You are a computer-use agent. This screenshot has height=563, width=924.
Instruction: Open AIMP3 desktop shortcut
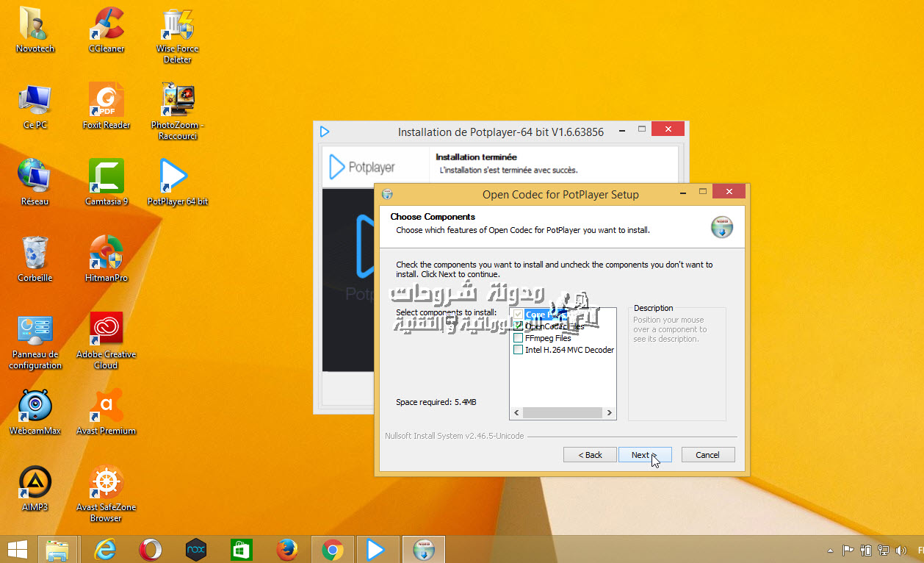(35, 488)
